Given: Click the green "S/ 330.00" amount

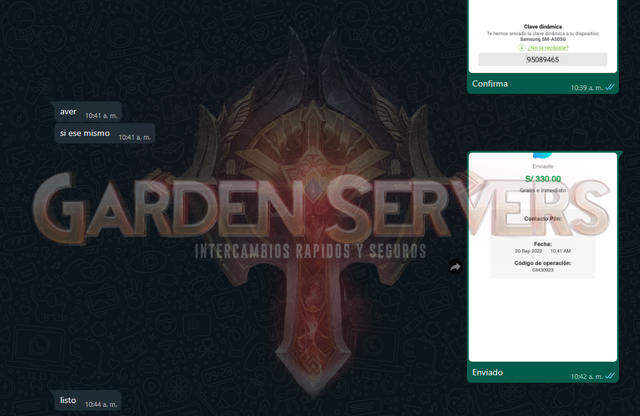Looking at the screenshot, I should point(542,179).
